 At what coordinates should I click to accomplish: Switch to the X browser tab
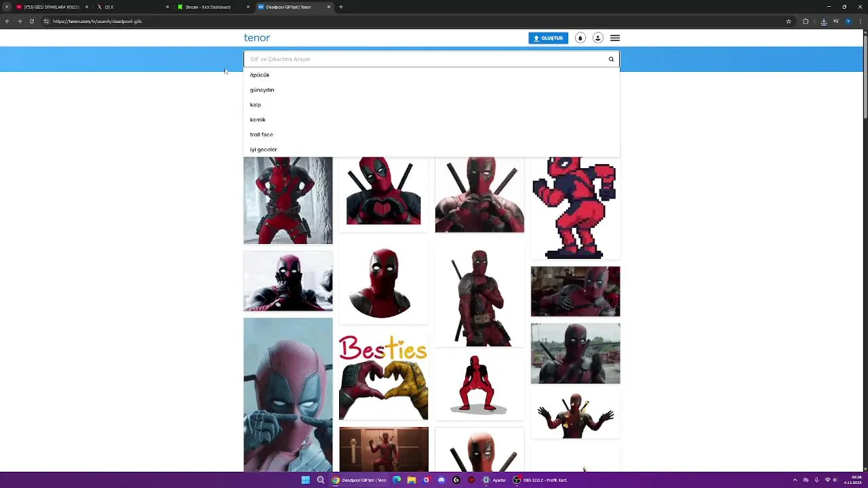132,7
